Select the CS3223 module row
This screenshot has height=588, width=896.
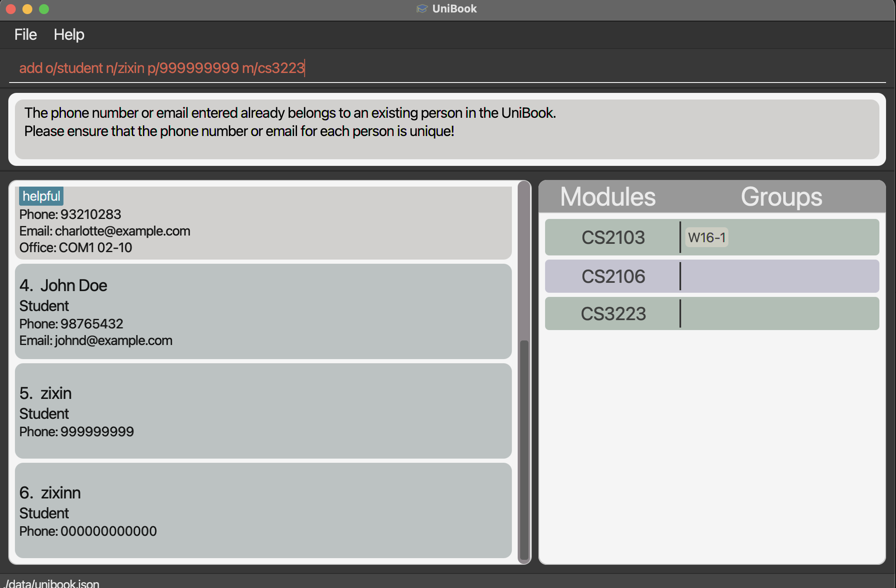tap(613, 314)
